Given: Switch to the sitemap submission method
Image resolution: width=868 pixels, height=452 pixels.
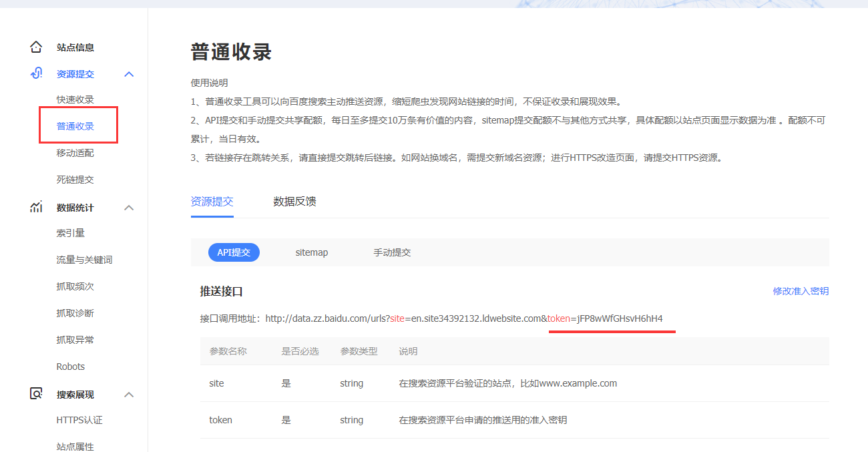Looking at the screenshot, I should pyautogui.click(x=311, y=252).
